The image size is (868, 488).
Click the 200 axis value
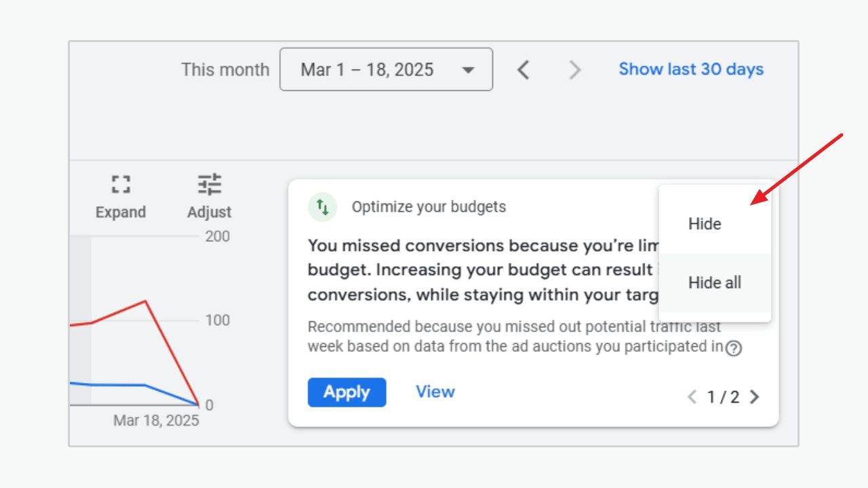pos(217,237)
